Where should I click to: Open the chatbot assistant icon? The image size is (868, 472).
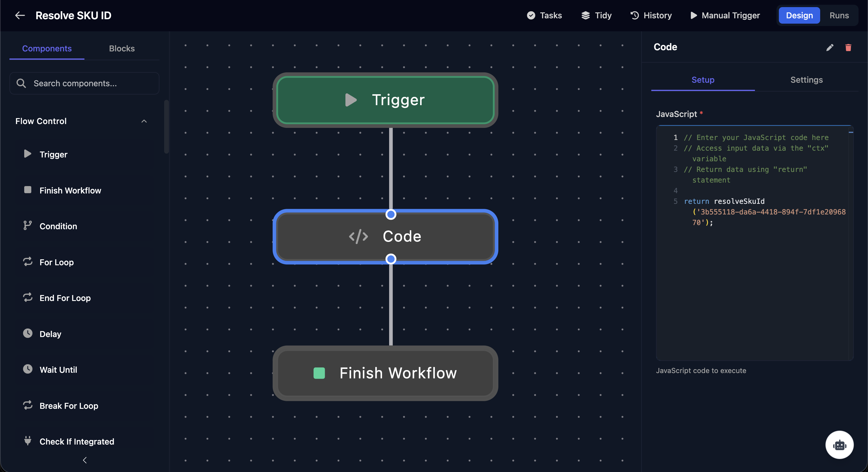click(x=839, y=445)
